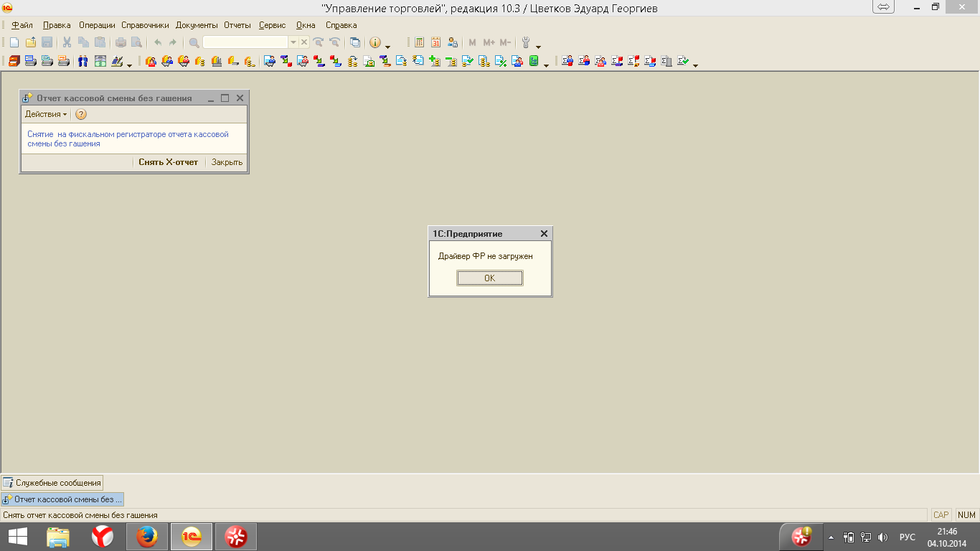Viewport: 980px width, 551px height.
Task: Open the calendar icon showing 31
Action: (x=435, y=42)
